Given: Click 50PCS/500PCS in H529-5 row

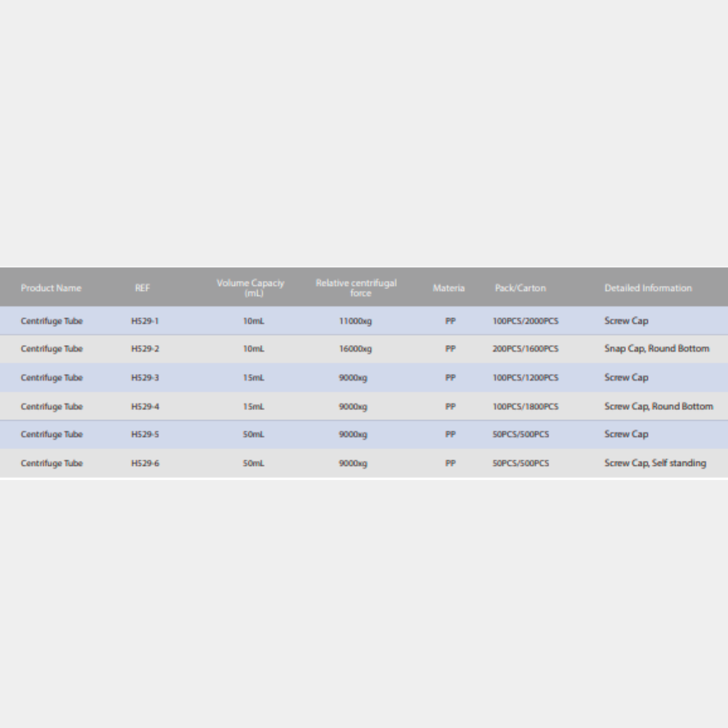Looking at the screenshot, I should [521, 434].
